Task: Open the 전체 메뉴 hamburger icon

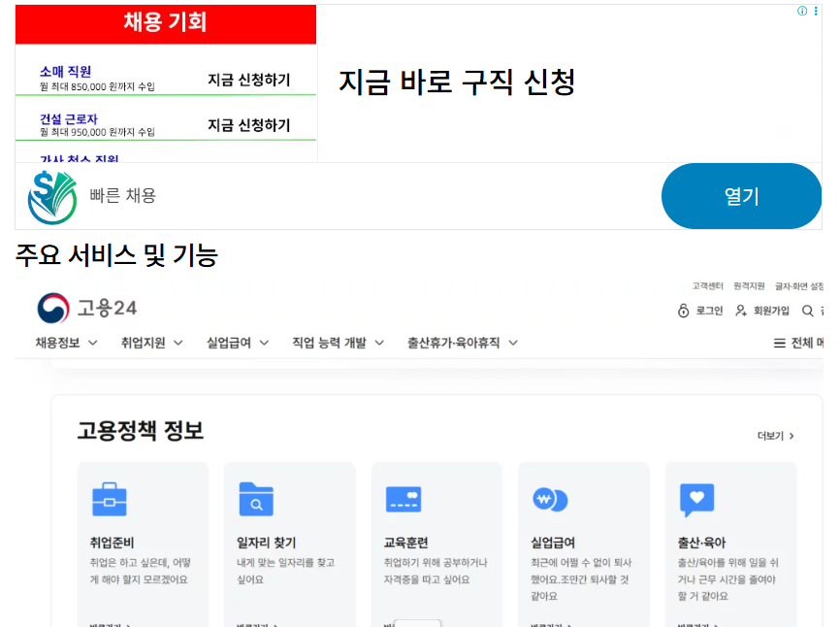Action: 780,343
